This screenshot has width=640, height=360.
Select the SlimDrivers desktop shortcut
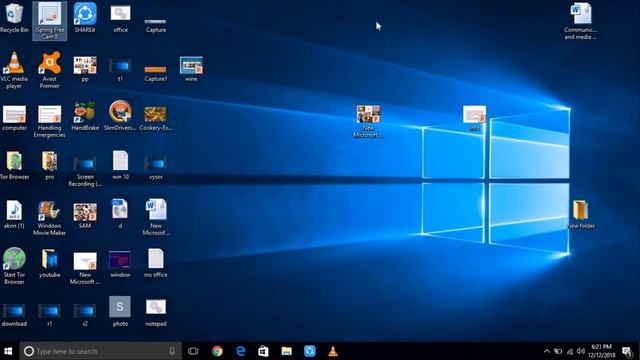point(120,116)
